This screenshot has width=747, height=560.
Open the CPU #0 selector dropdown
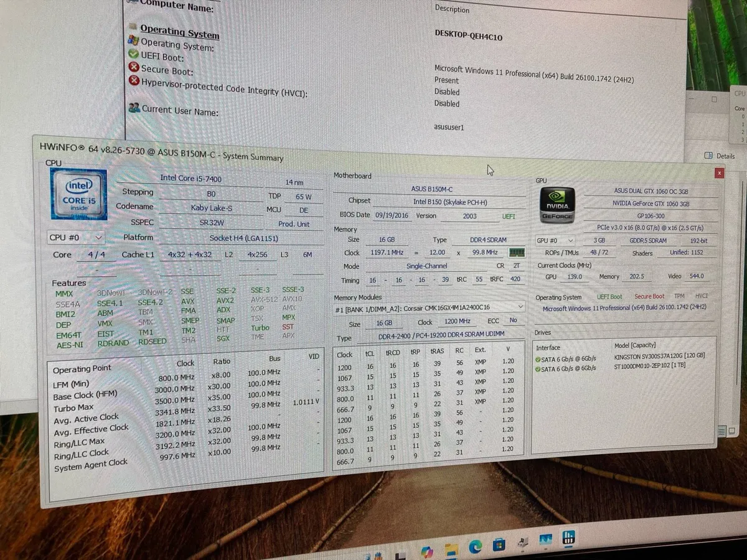point(76,237)
